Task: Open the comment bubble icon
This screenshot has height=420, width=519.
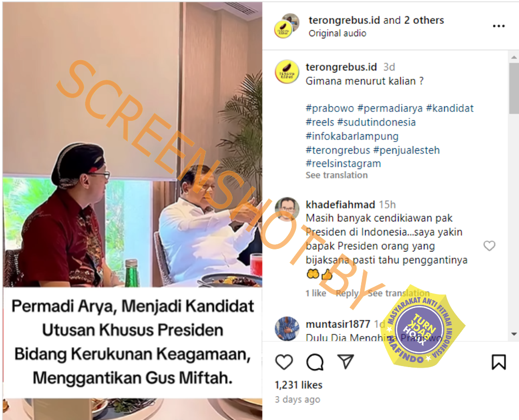Action: pyautogui.click(x=315, y=362)
